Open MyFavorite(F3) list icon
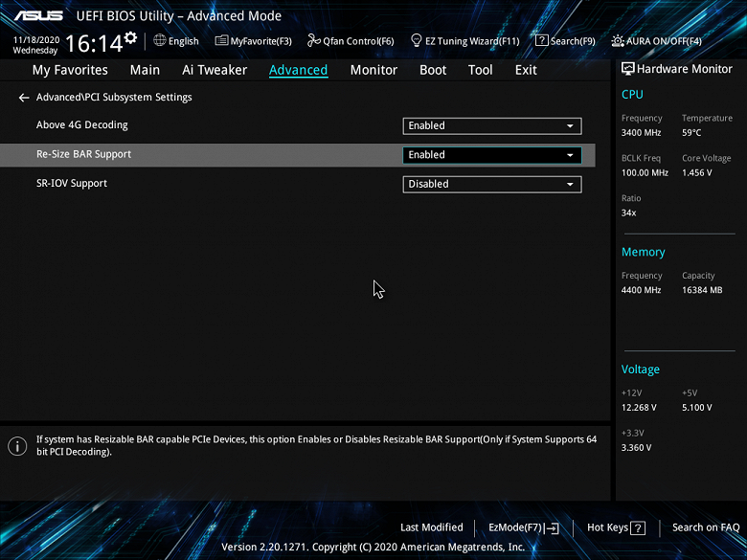Viewport: 747px width, 560px height. click(x=221, y=40)
